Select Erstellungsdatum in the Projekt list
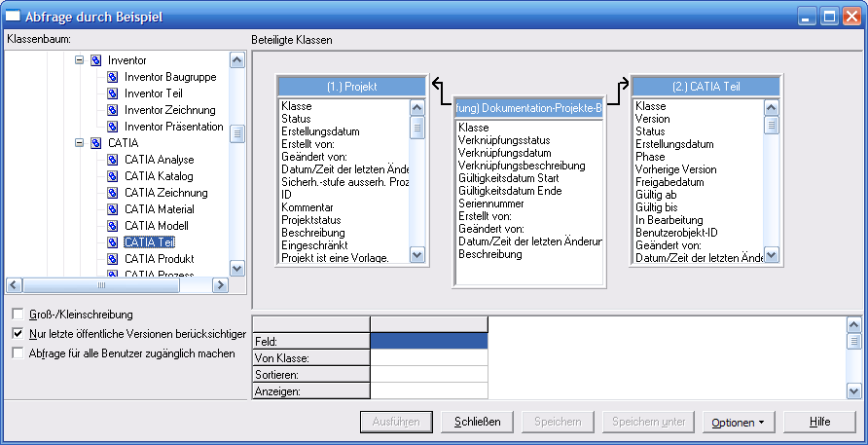 click(x=320, y=131)
